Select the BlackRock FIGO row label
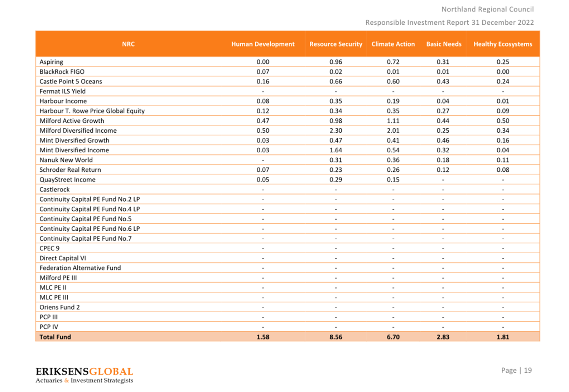 [62, 72]
